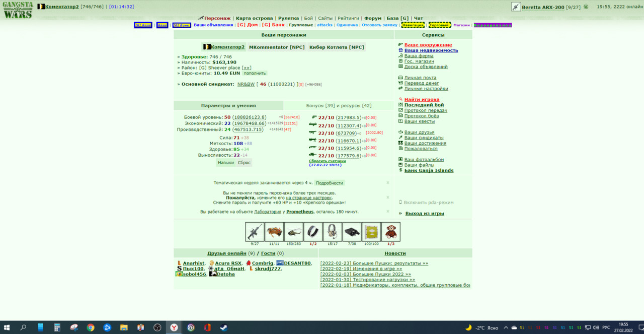Click the volume icon in system tray
Image resolution: width=644 pixels, height=334 pixels.
(596, 327)
